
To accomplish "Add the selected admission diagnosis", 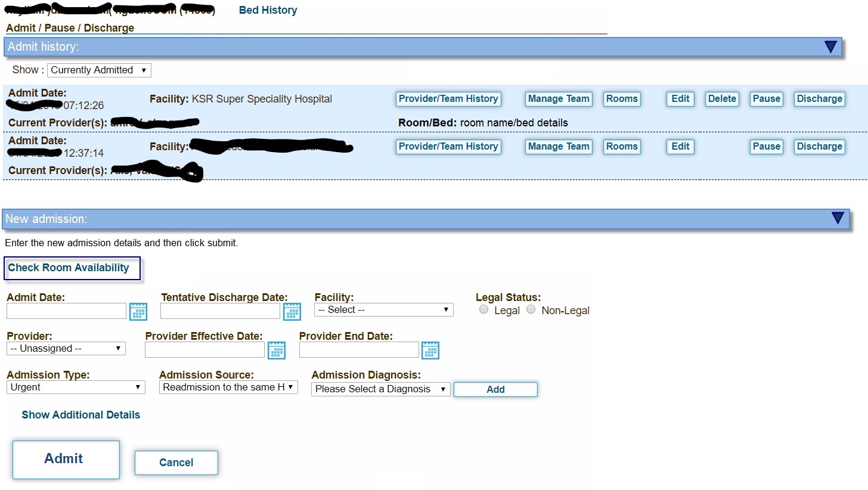I will pos(495,389).
